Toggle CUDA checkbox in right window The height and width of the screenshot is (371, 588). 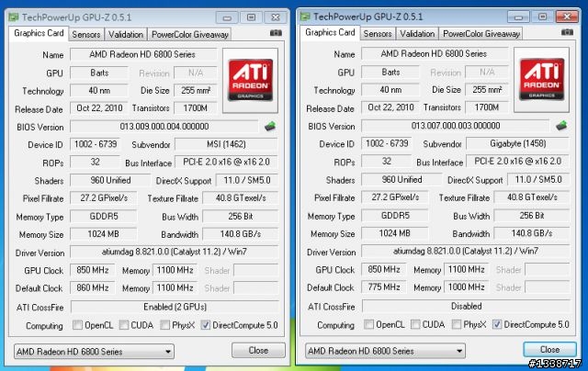coord(415,324)
